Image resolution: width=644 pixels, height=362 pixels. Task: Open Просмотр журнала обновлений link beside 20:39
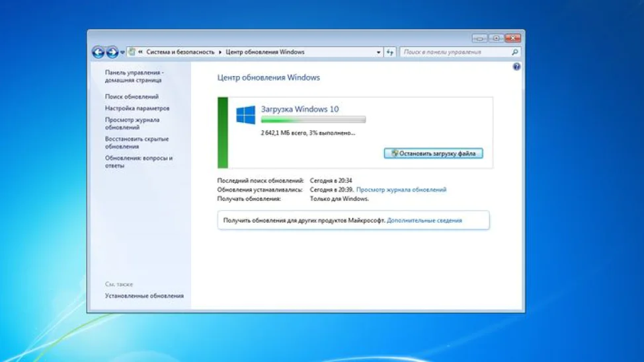click(401, 190)
